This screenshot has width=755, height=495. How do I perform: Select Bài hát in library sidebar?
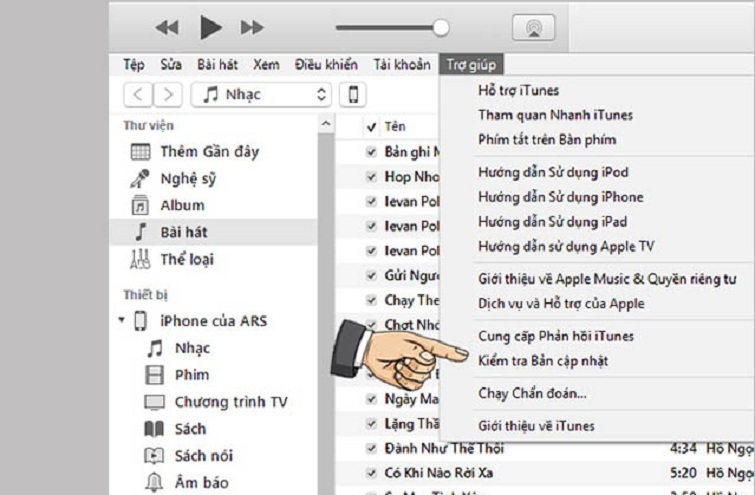[x=213, y=232]
